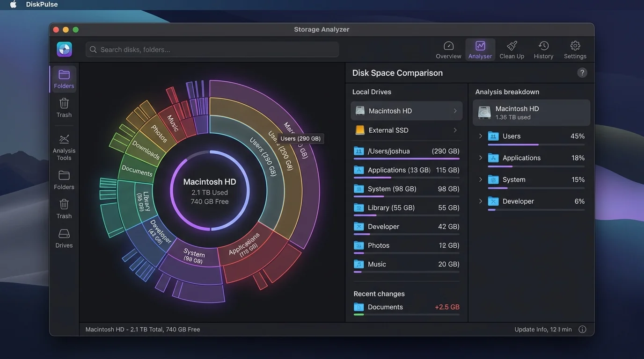Open Drives in the sidebar

point(64,238)
